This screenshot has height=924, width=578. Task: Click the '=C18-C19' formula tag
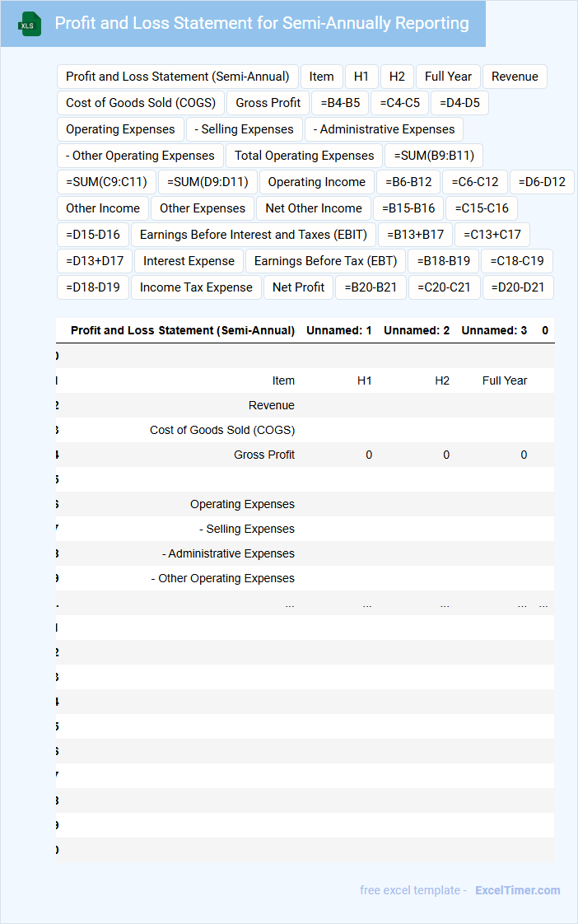pos(517,261)
